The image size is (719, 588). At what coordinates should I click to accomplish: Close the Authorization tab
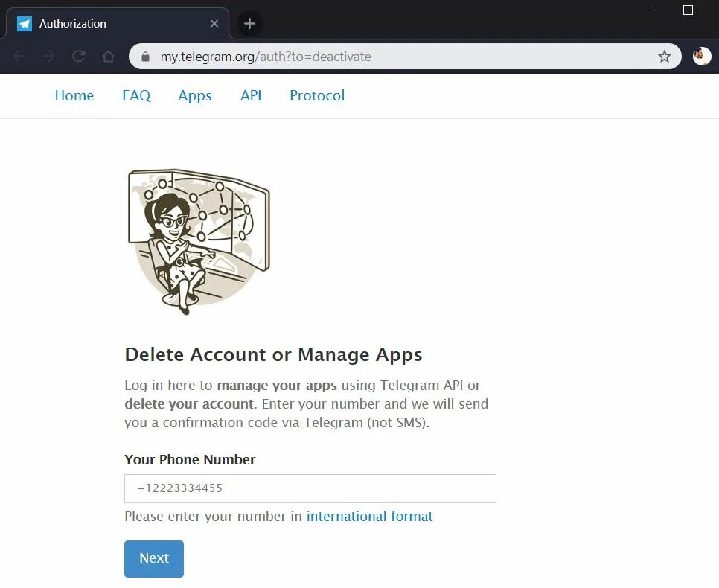[x=214, y=23]
